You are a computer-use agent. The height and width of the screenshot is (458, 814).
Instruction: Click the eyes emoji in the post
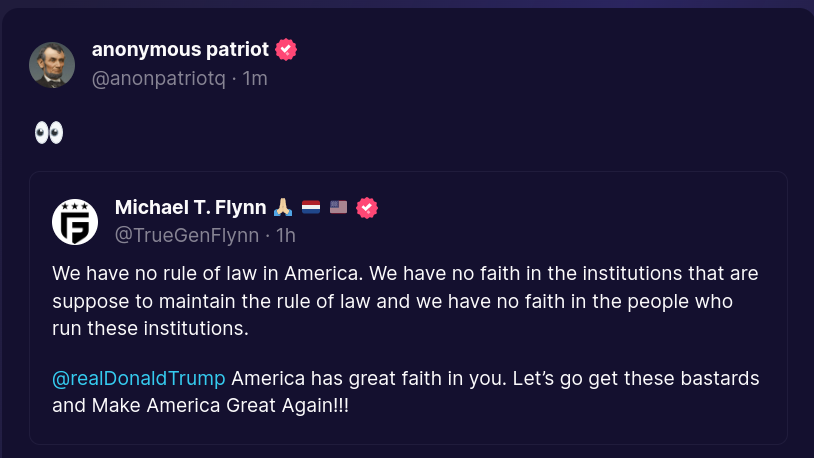(x=48, y=133)
